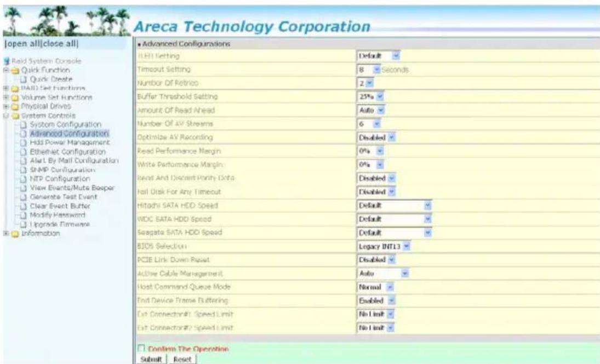Image resolution: width=600 pixels, height=364 pixels.
Task: Click the Raid System Console icon
Action: (x=7, y=61)
